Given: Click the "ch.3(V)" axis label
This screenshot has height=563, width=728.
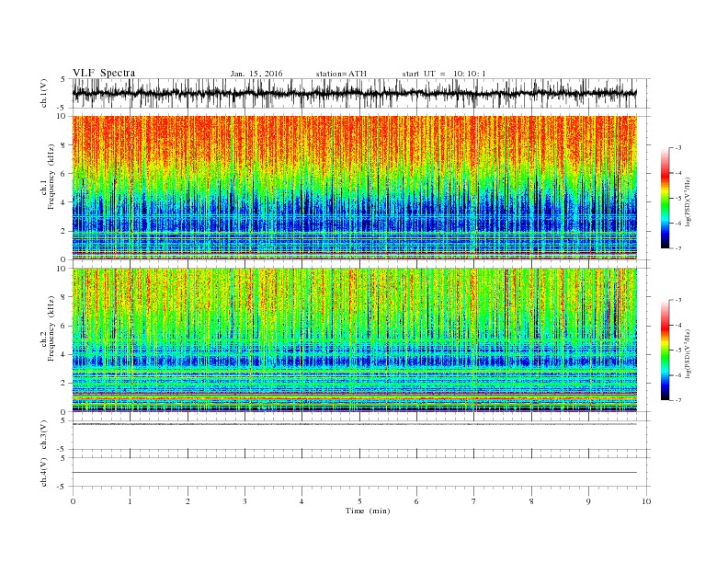Looking at the screenshot, I should coord(44,435).
